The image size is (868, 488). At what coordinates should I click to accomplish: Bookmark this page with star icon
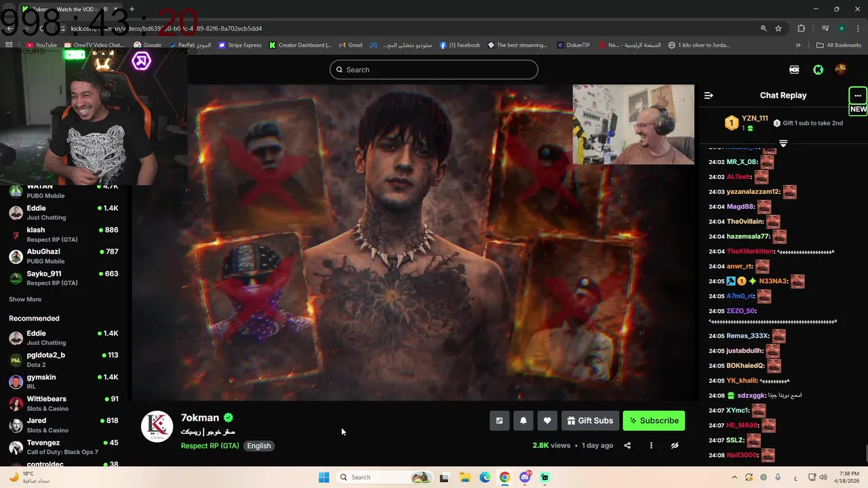(778, 28)
